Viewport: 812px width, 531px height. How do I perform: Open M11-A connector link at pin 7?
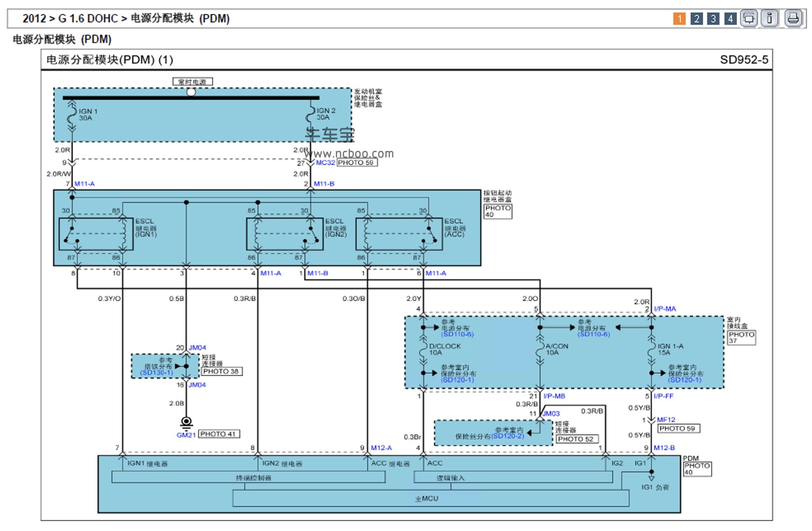(x=85, y=184)
